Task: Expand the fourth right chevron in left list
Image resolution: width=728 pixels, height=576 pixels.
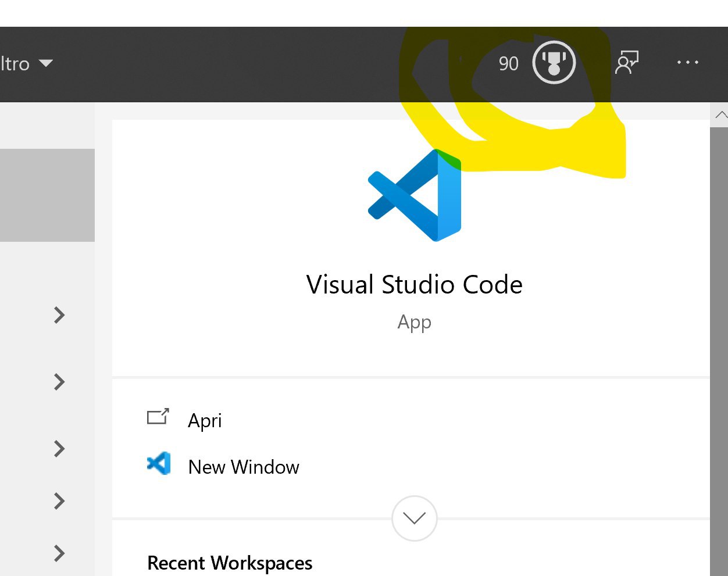Action: click(x=59, y=501)
